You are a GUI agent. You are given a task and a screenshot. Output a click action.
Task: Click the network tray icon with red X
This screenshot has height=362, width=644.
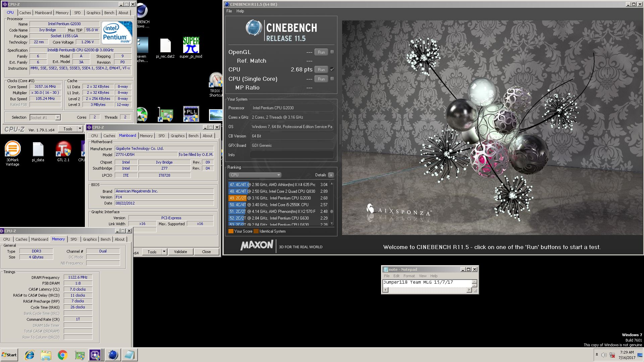click(612, 355)
